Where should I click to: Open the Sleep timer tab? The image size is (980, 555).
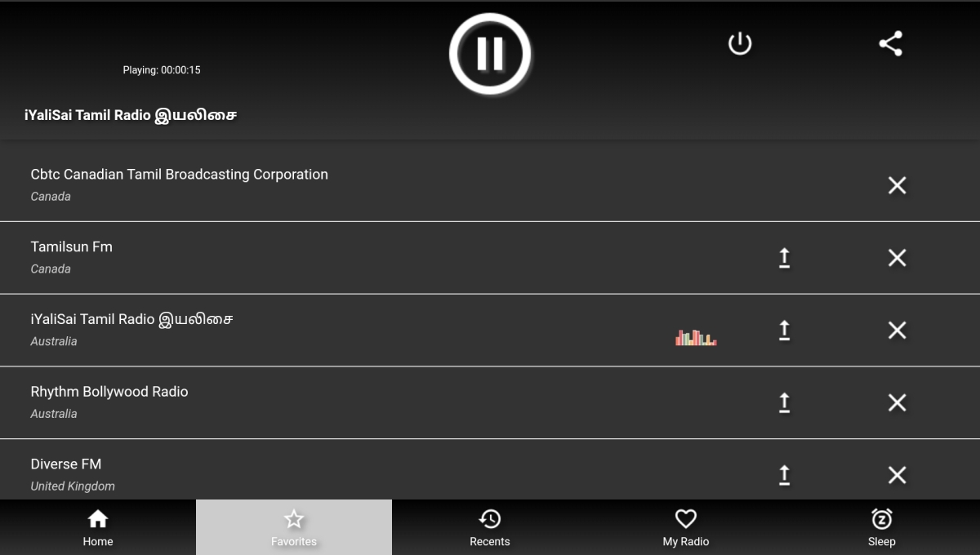pos(882,527)
